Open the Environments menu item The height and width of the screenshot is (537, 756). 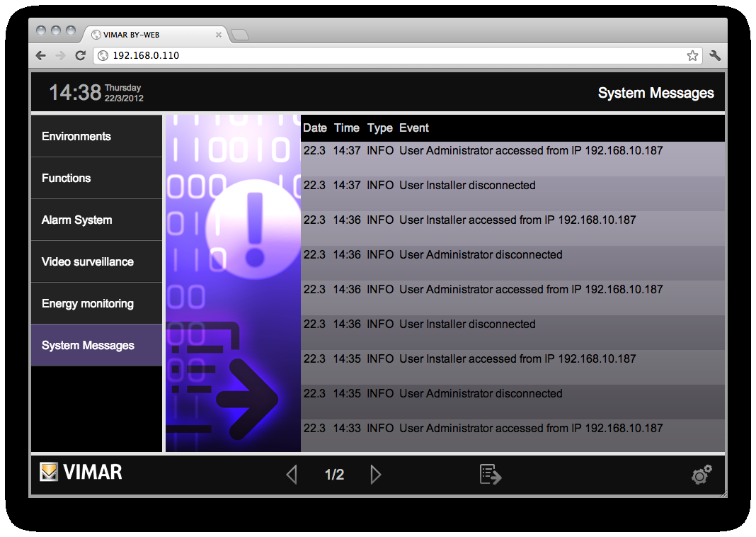pyautogui.click(x=96, y=136)
